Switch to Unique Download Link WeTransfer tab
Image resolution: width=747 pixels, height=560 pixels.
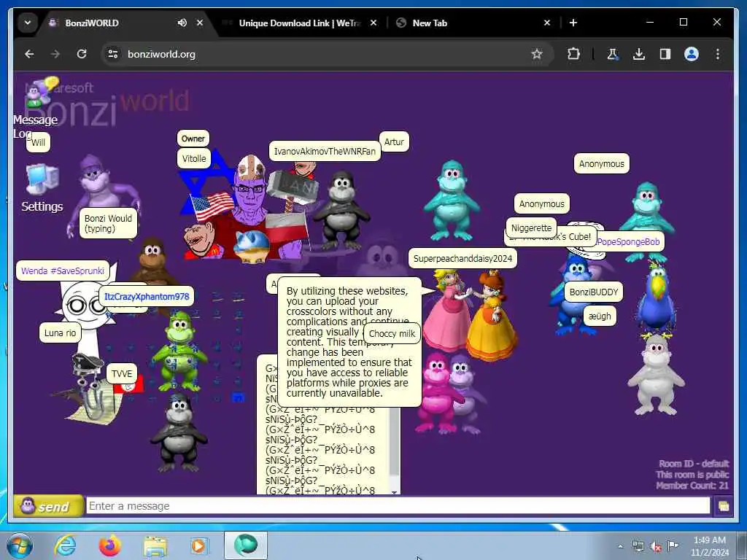(298, 23)
